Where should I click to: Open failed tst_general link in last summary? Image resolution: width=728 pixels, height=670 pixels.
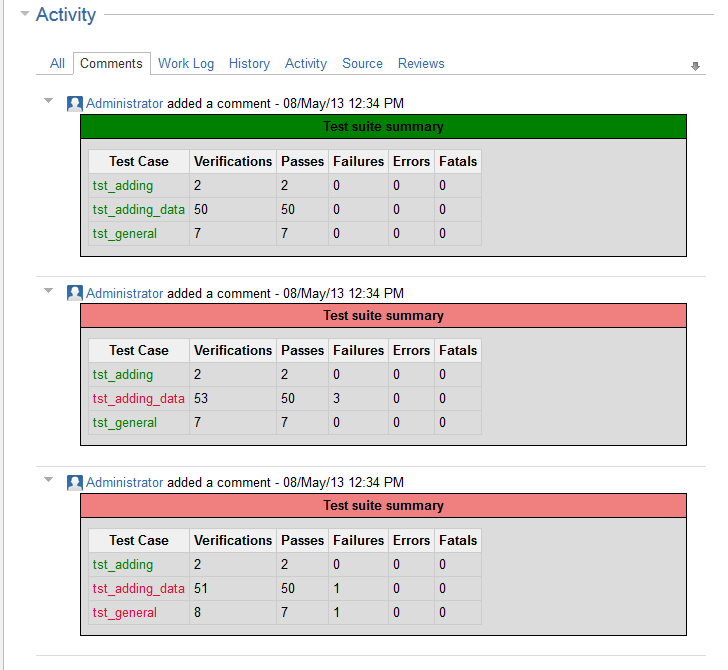[x=125, y=612]
